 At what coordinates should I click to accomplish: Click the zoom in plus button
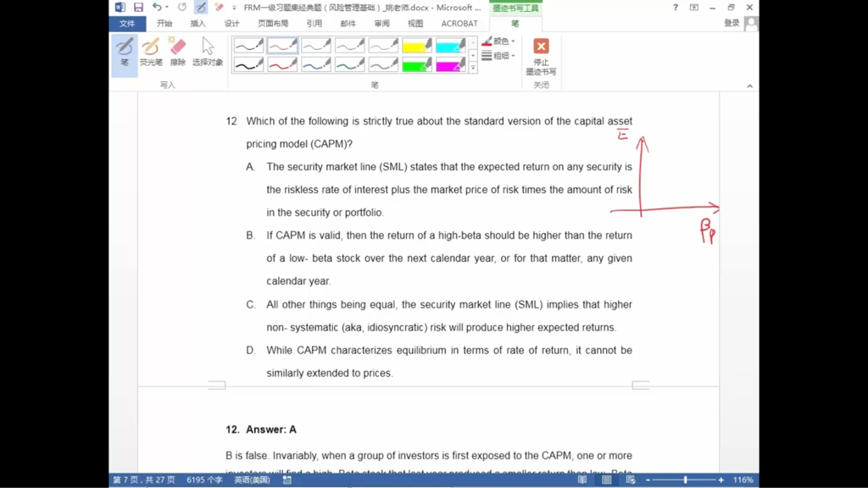click(721, 480)
